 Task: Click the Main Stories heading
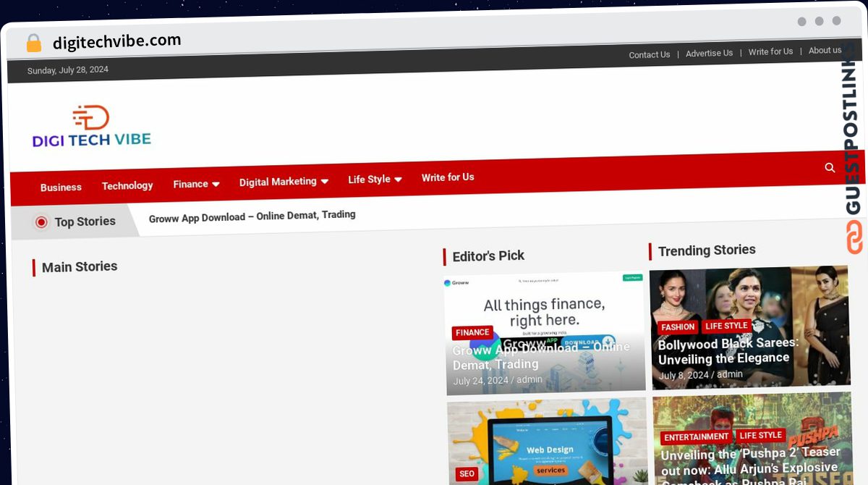pyautogui.click(x=80, y=267)
